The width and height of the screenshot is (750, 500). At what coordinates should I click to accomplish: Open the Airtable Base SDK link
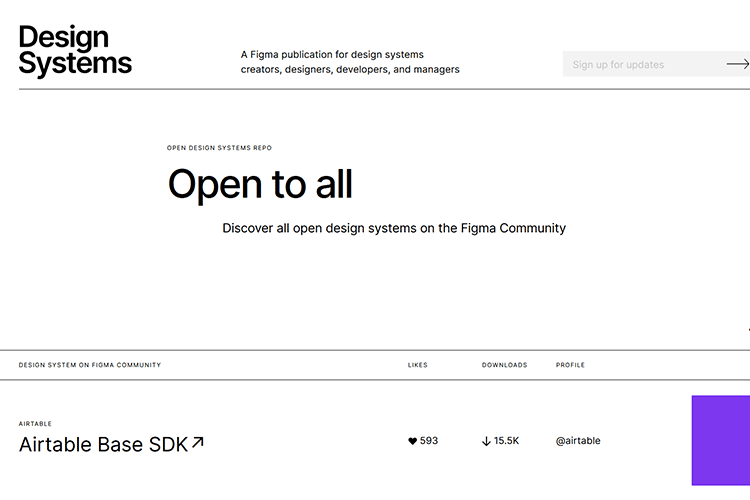pos(103,444)
